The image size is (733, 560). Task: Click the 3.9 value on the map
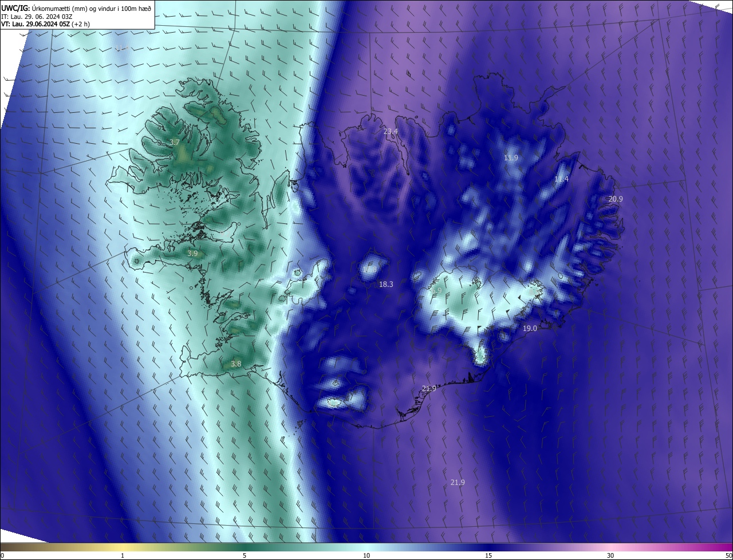coord(192,253)
